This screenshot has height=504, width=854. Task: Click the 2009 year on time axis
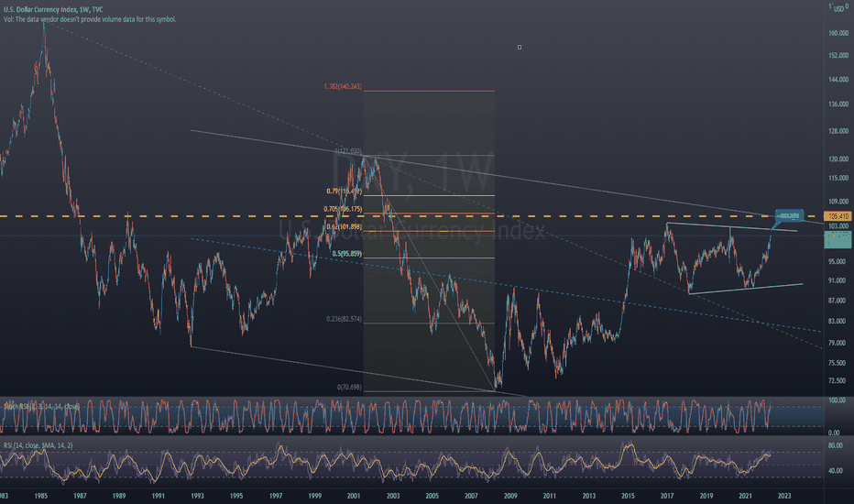tap(510, 497)
